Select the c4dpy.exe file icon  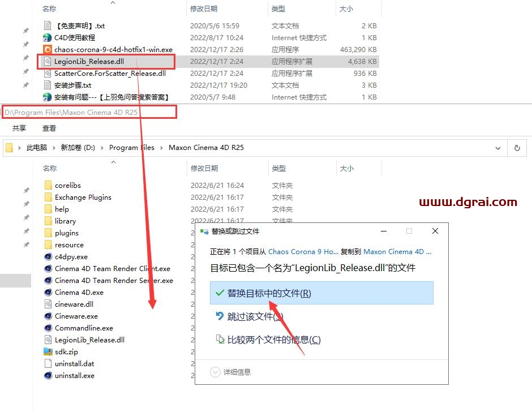(48, 257)
